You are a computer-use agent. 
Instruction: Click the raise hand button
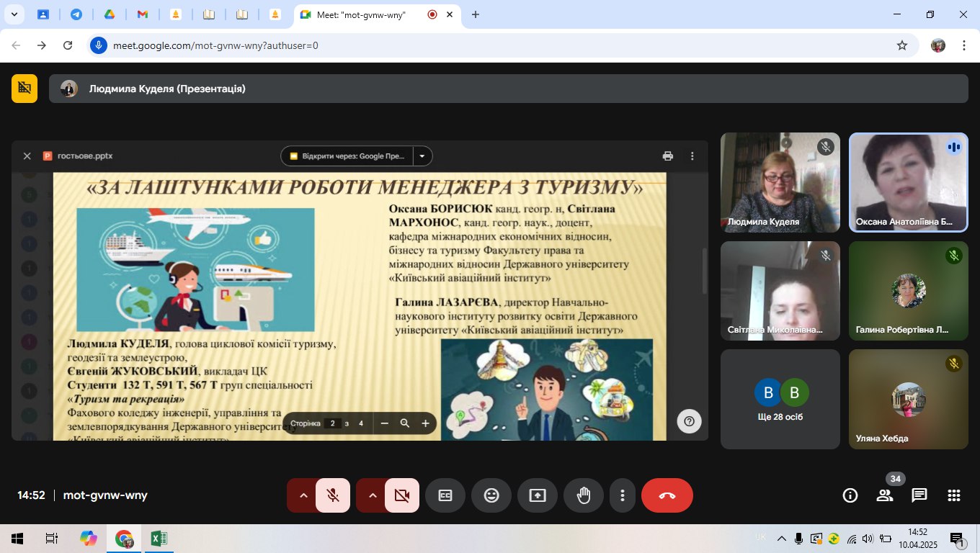(584, 495)
